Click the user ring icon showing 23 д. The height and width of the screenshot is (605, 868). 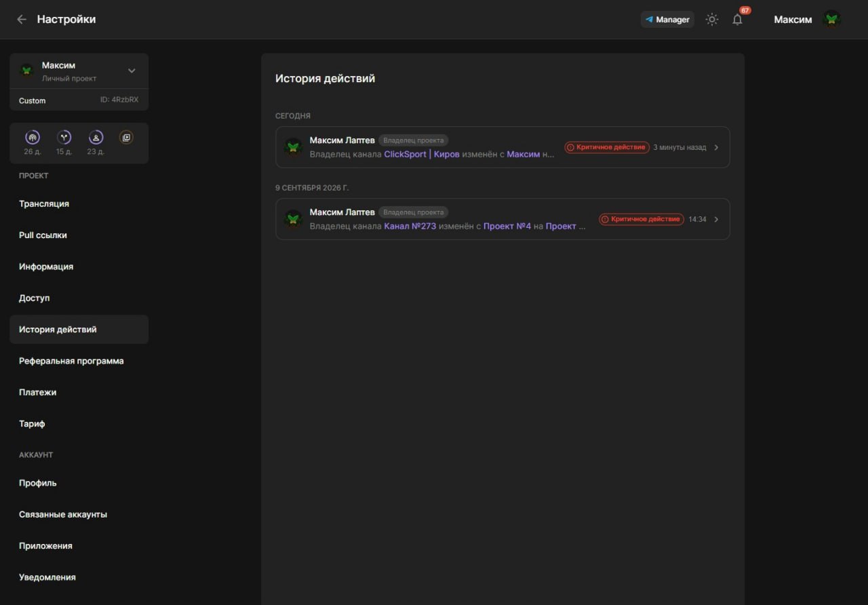[x=96, y=138]
